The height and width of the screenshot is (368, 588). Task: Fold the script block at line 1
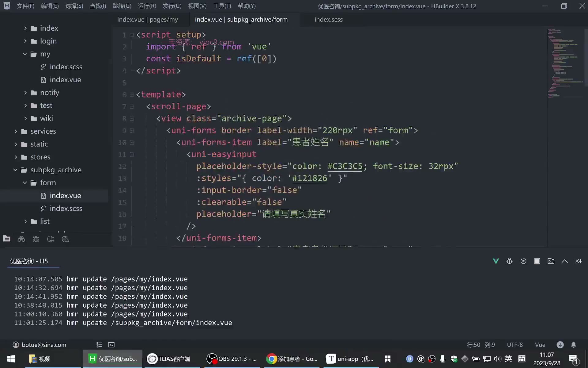click(x=132, y=35)
